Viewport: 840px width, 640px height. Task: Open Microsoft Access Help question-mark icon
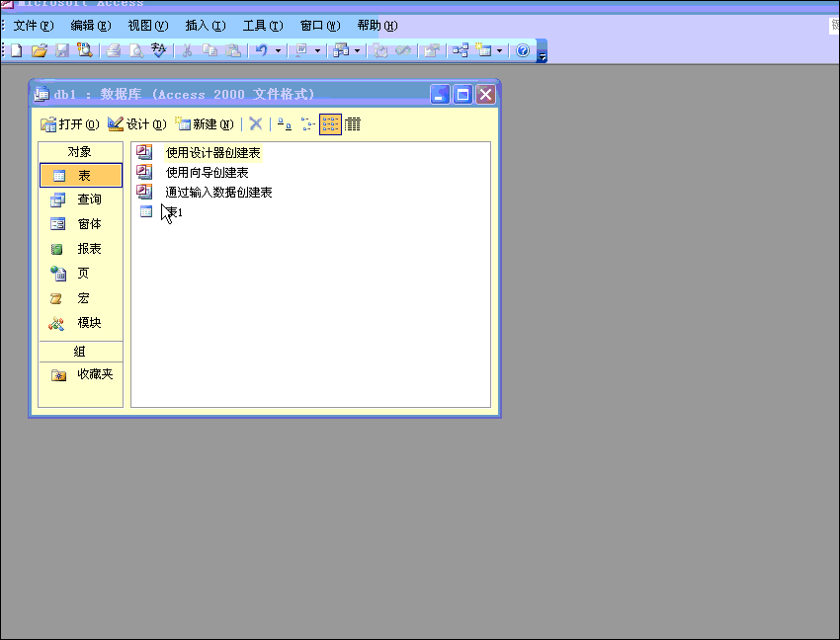pos(523,51)
